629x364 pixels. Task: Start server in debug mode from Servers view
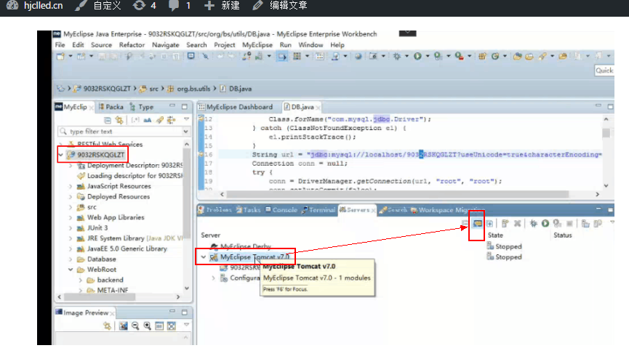click(x=533, y=224)
